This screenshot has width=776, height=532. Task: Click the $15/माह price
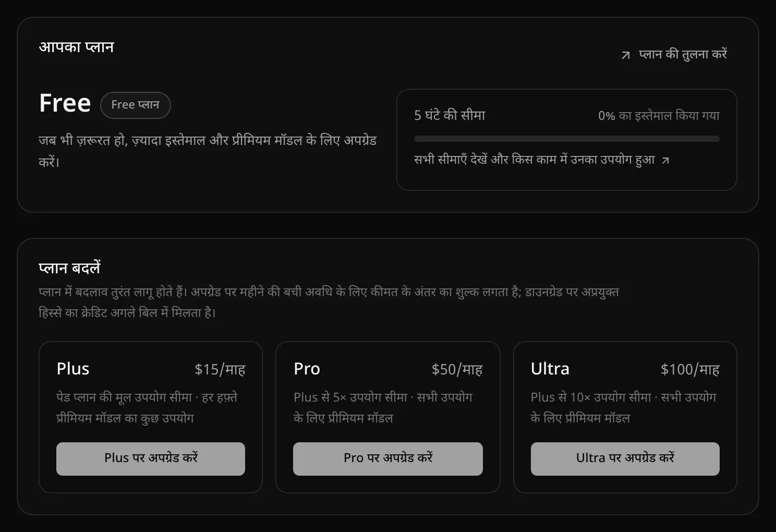220,369
